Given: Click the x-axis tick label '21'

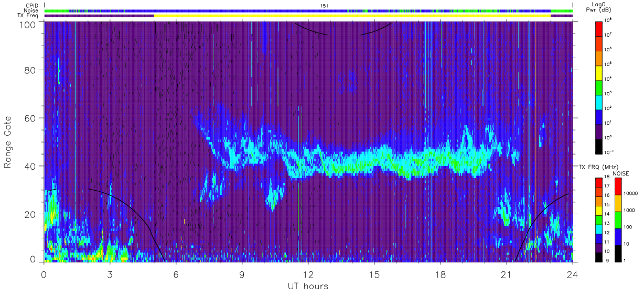Looking at the screenshot, I should pyautogui.click(x=507, y=274).
